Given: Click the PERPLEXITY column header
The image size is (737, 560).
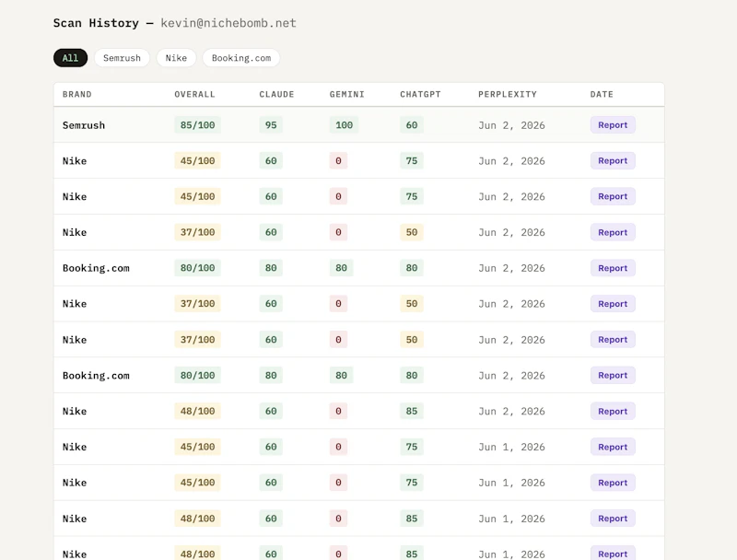Looking at the screenshot, I should click(x=508, y=94).
